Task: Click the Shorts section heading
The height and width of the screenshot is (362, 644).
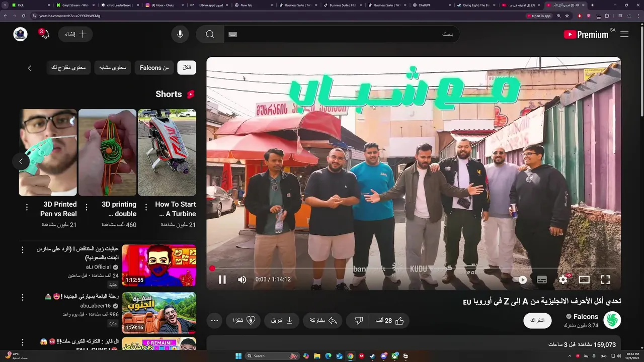Action: [169, 94]
